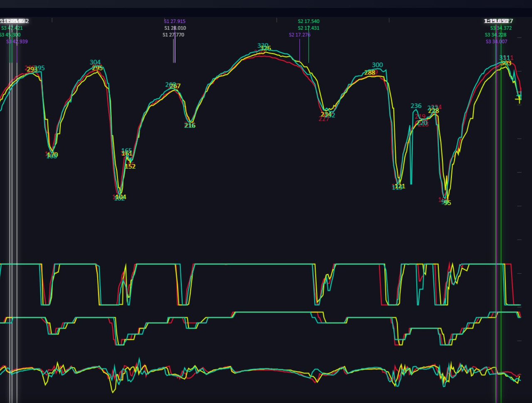Click the purple S2 17.276 sector label
This screenshot has height=403, width=532.
pyautogui.click(x=300, y=35)
